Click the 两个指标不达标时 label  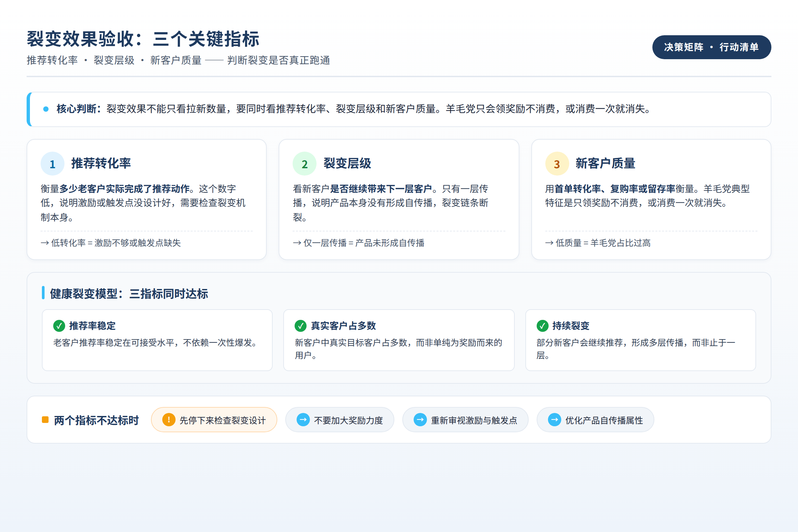[96, 420]
